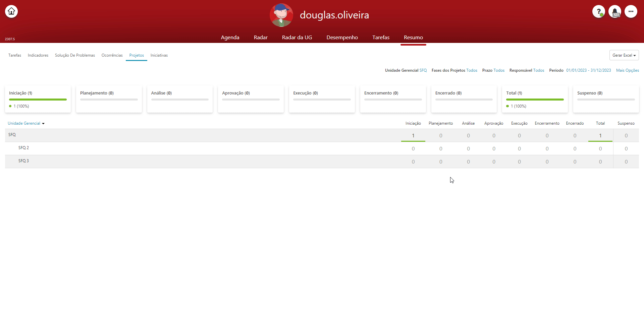Open the Solução De Problemas sub-tab
The height and width of the screenshot is (314, 644).
coord(75,55)
